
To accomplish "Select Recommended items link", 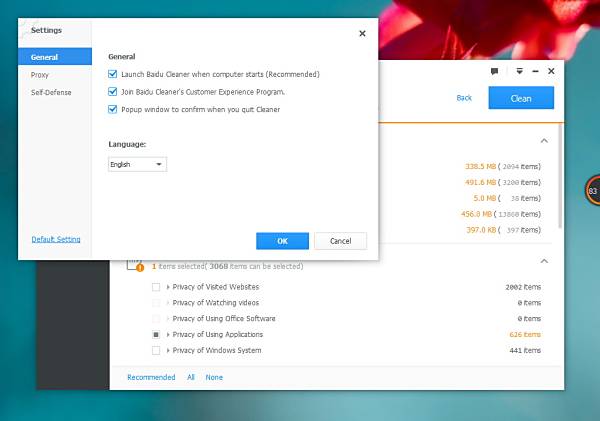I will 151,377.
